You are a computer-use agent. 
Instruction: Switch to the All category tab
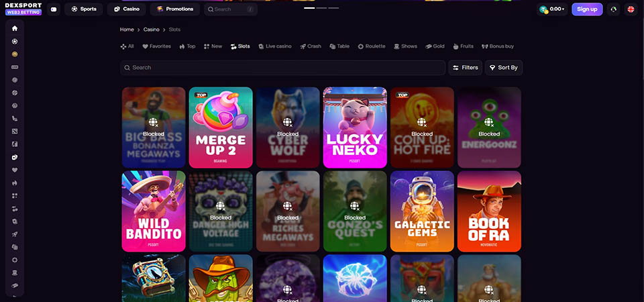coord(127,46)
